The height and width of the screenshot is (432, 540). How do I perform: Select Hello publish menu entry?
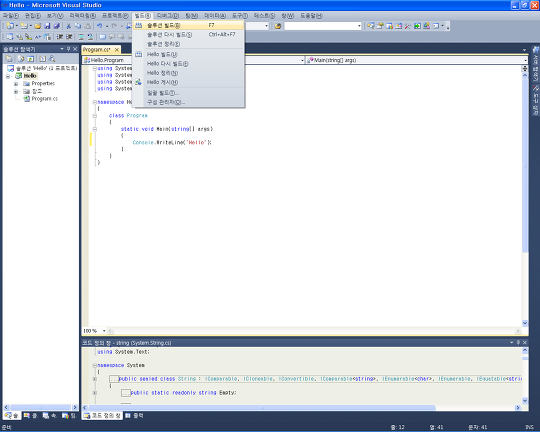pos(189,82)
